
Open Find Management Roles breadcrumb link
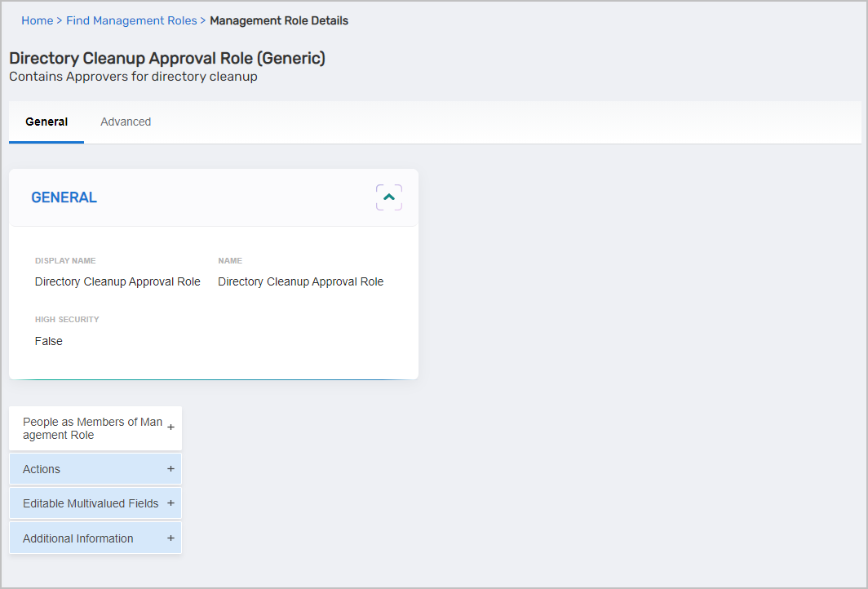[131, 20]
